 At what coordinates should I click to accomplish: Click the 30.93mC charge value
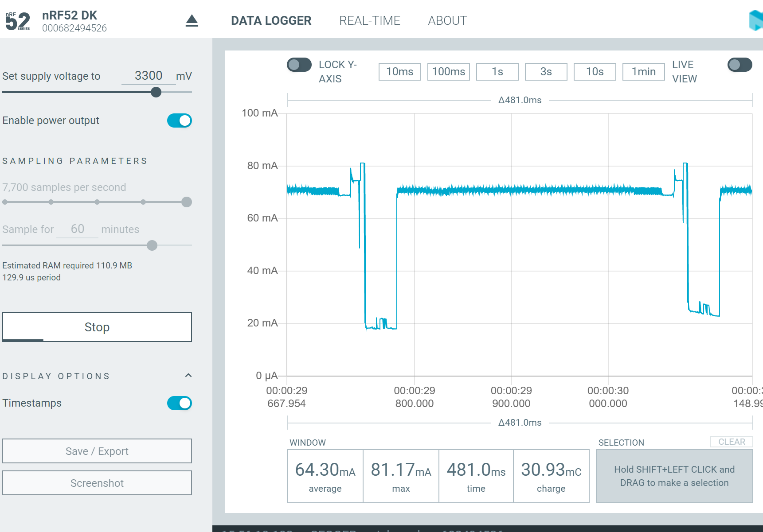coord(551,470)
